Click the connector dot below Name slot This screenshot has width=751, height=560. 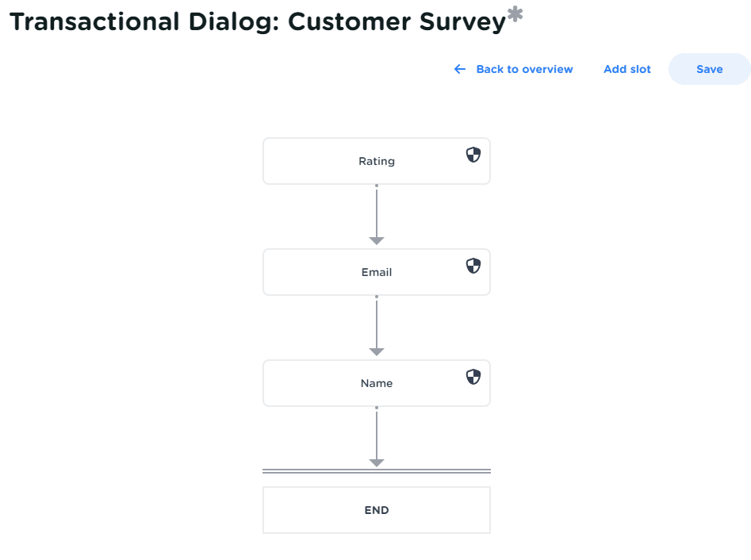(x=377, y=408)
